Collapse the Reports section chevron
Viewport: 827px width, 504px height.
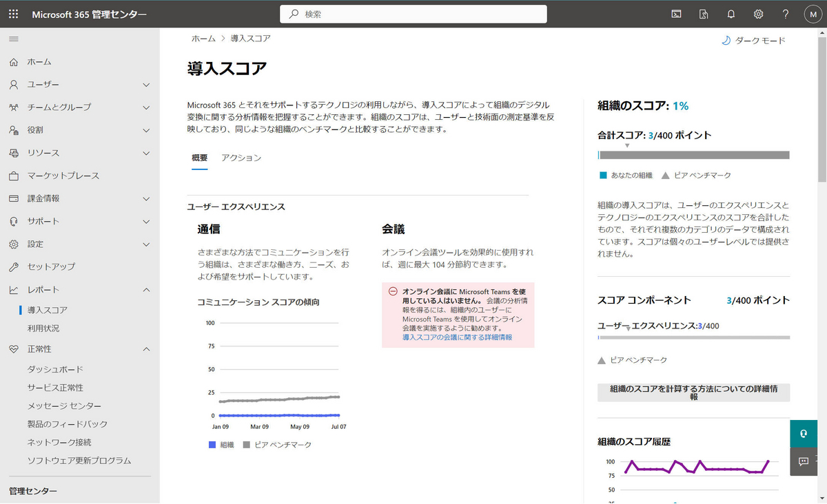click(x=146, y=290)
